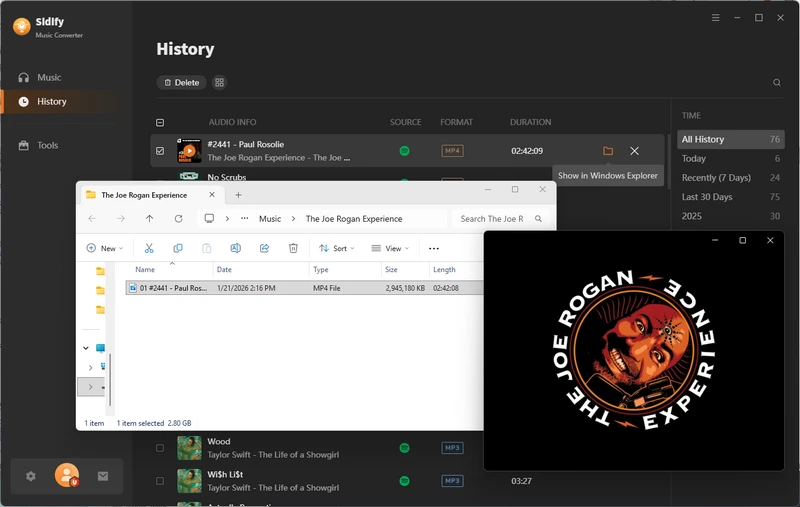Filter history by Recently (7 Days)
Image resolution: width=800 pixels, height=507 pixels.
click(730, 178)
